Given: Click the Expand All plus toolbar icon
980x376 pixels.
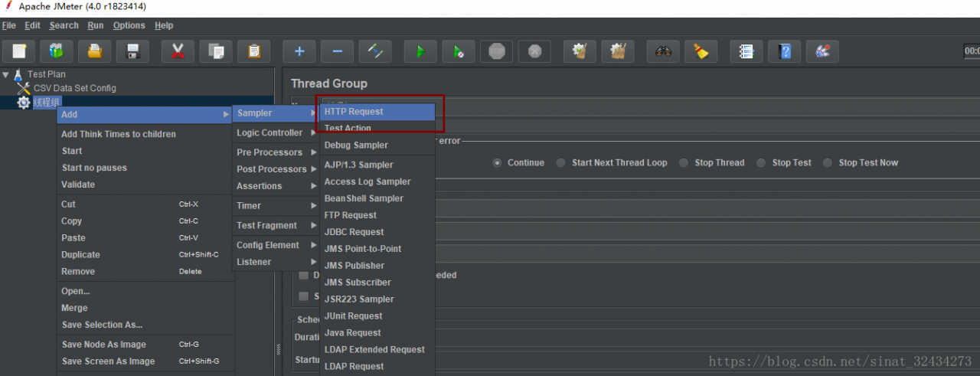Looking at the screenshot, I should (299, 51).
